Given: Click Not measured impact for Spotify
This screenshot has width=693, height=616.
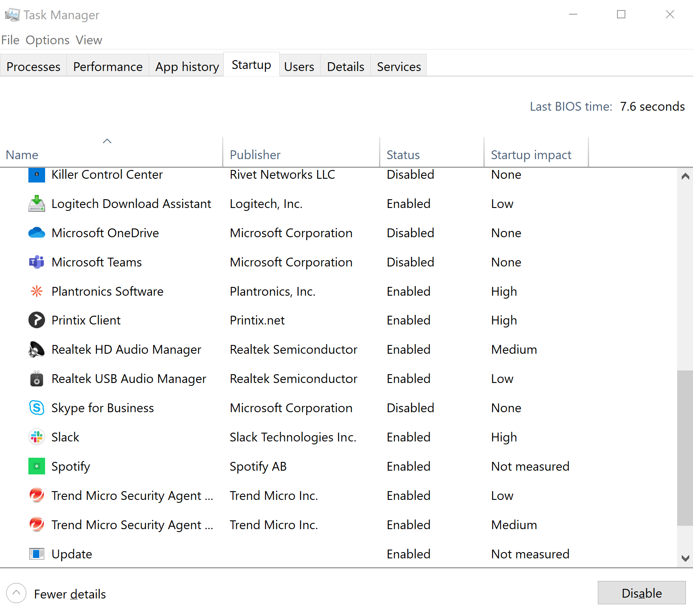Looking at the screenshot, I should (x=530, y=466).
